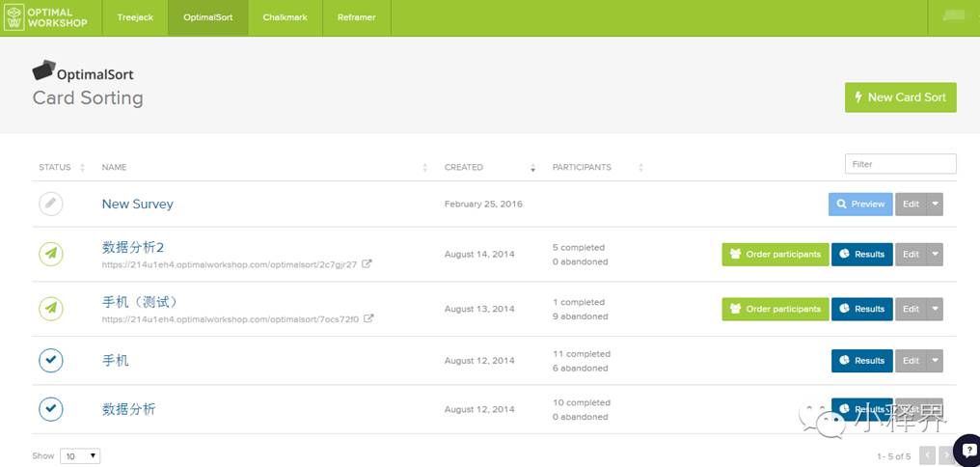Order participants for 手机（测试）

[775, 309]
